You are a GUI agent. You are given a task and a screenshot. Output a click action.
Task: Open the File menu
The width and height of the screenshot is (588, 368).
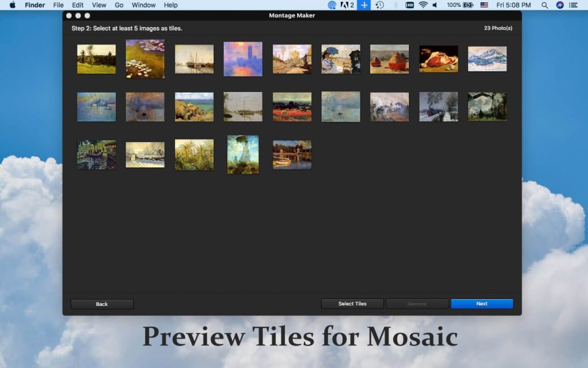point(59,5)
